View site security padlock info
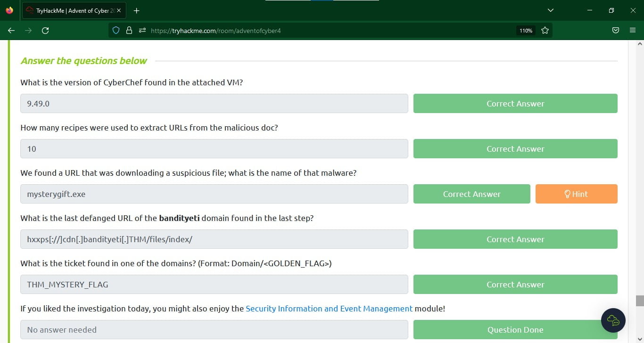 (129, 30)
